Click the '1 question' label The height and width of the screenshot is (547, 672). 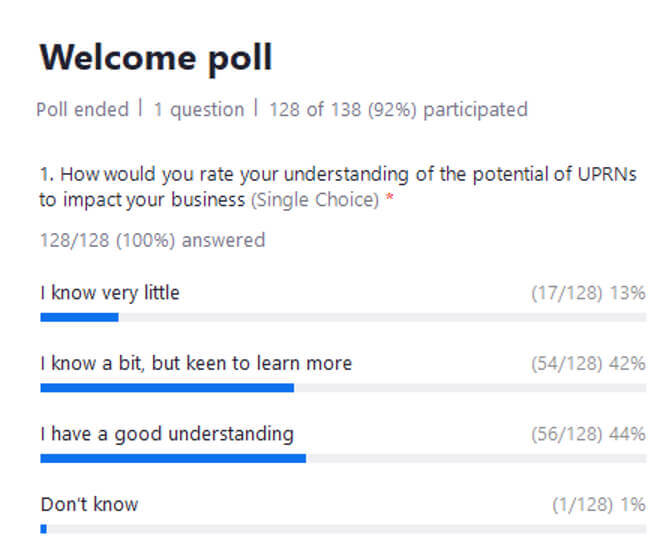click(199, 110)
